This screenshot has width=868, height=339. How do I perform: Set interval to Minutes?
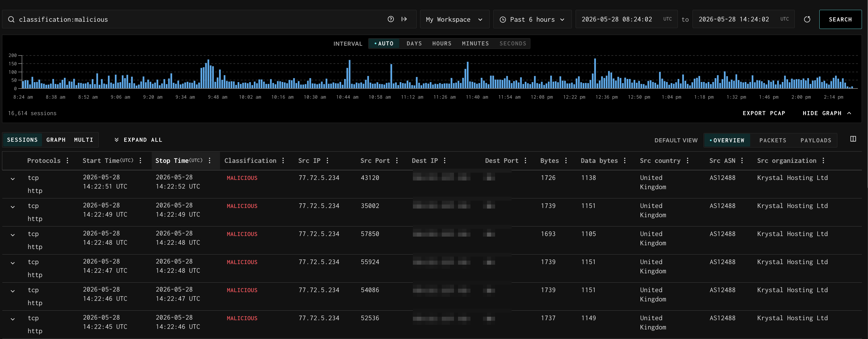tap(475, 43)
